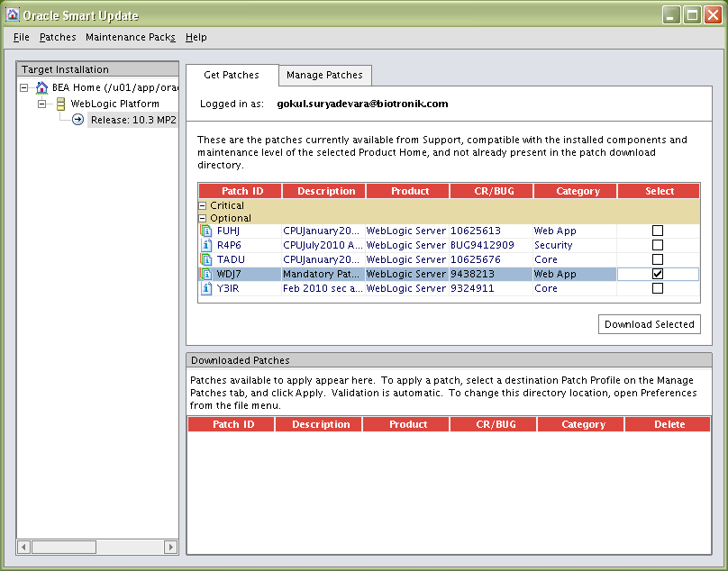This screenshot has height=571, width=728.
Task: Click the BEA Home house icon
Action: [41, 88]
